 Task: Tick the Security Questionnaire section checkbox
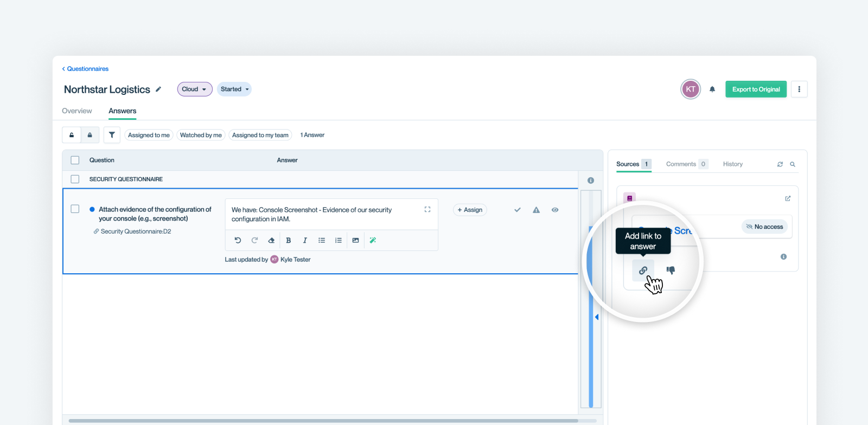[x=75, y=179]
